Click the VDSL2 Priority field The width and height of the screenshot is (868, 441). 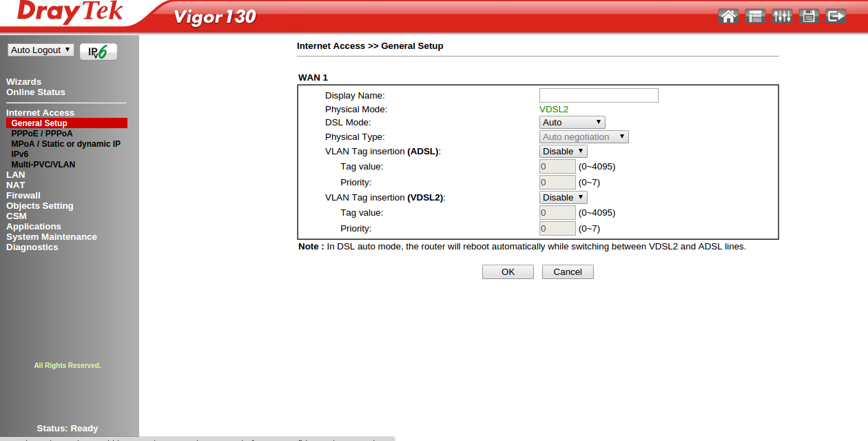coord(557,228)
